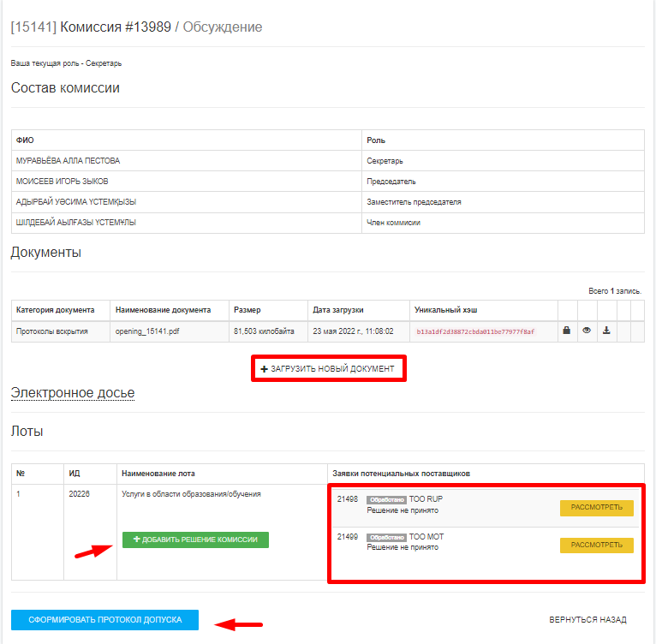Click РАССМОТРЕТЬ for ТОО МОТ application
This screenshot has height=644, width=656.
[596, 546]
